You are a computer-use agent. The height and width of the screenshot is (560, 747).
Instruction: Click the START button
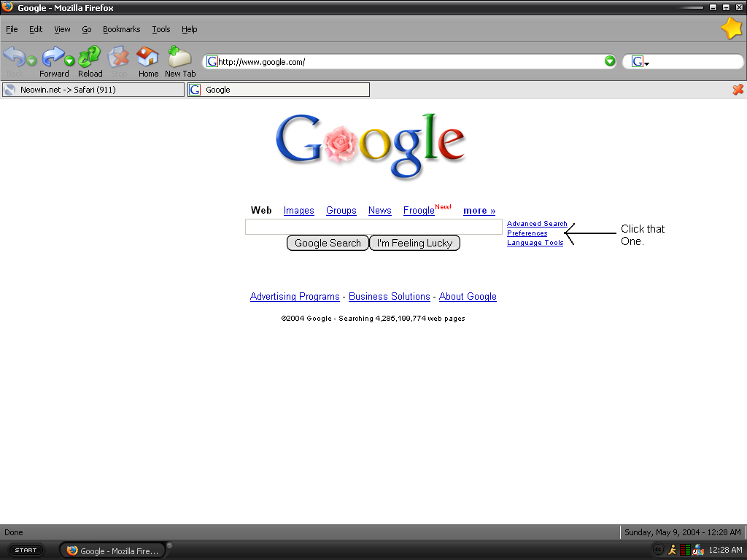pos(26,550)
